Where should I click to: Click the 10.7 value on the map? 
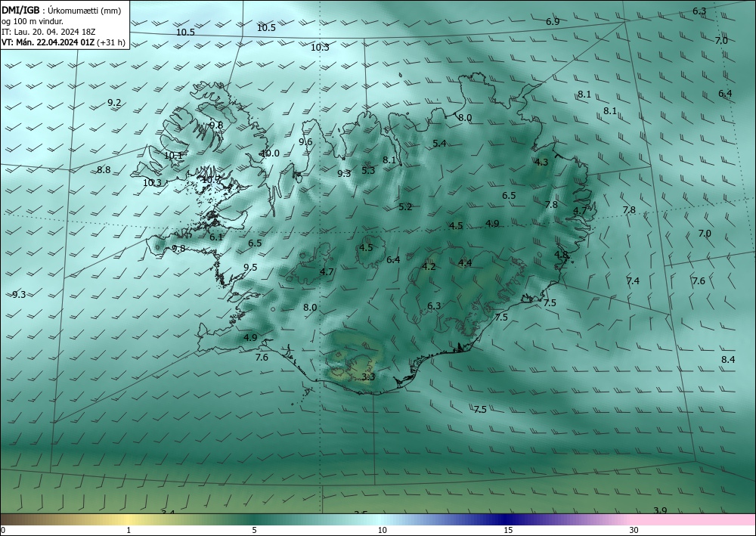pos(211,179)
